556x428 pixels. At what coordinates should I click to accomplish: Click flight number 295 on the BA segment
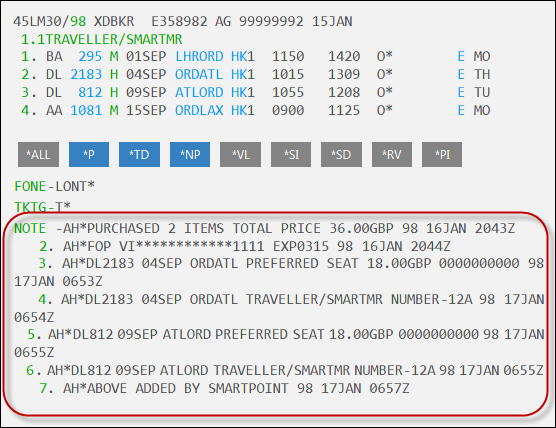(x=90, y=56)
